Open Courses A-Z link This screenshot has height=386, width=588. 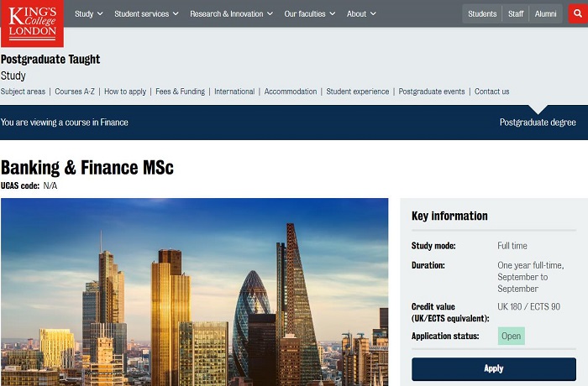tap(75, 91)
